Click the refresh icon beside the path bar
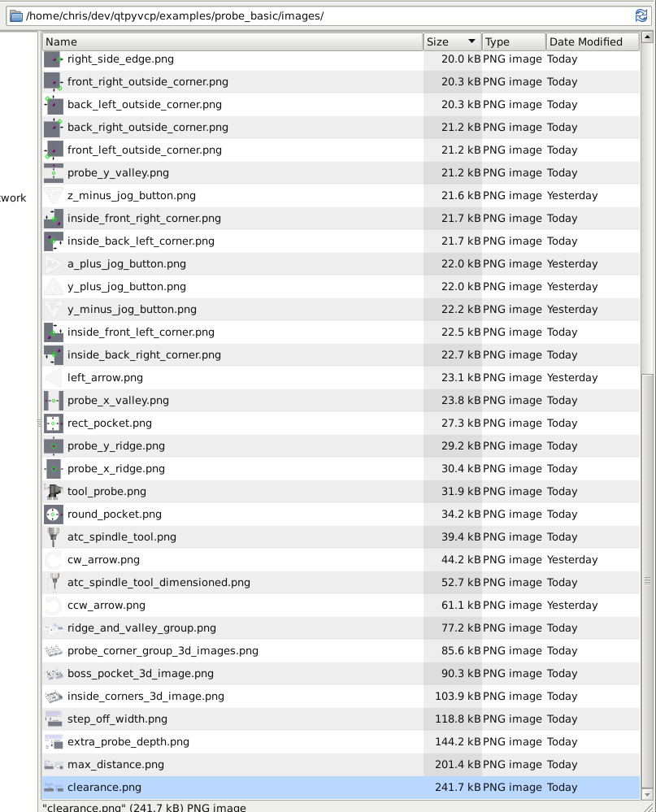The width and height of the screenshot is (656, 812). (641, 15)
